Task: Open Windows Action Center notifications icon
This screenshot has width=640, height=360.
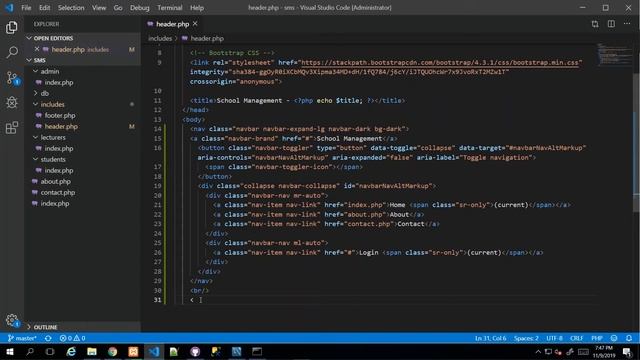Action: pyautogui.click(x=627, y=351)
